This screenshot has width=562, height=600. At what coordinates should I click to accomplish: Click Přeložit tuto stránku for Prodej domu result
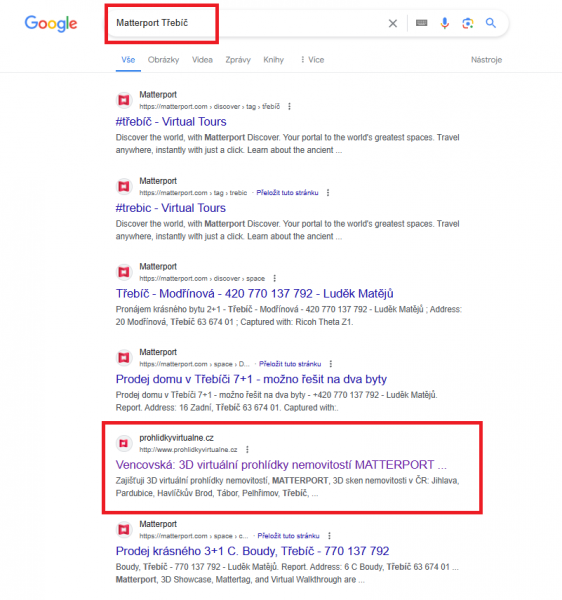click(x=290, y=364)
